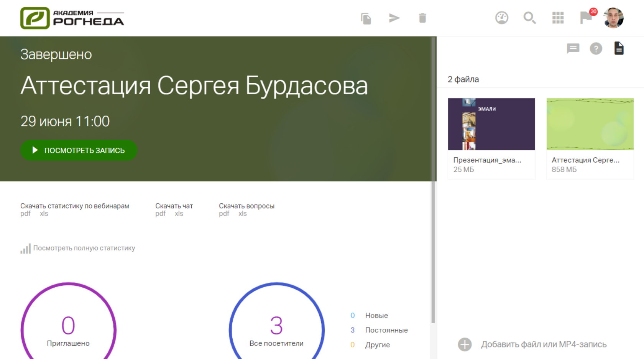Click Добавить файл или MP4-запись plus button
The height and width of the screenshot is (359, 644).
465,344
